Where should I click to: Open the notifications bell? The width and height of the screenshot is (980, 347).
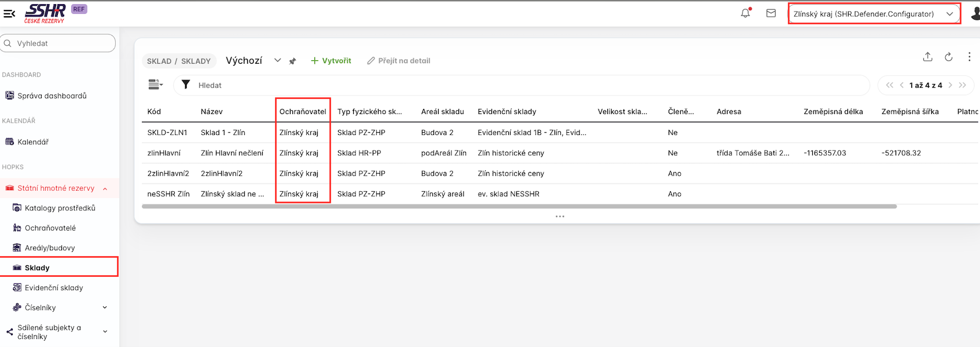746,13
